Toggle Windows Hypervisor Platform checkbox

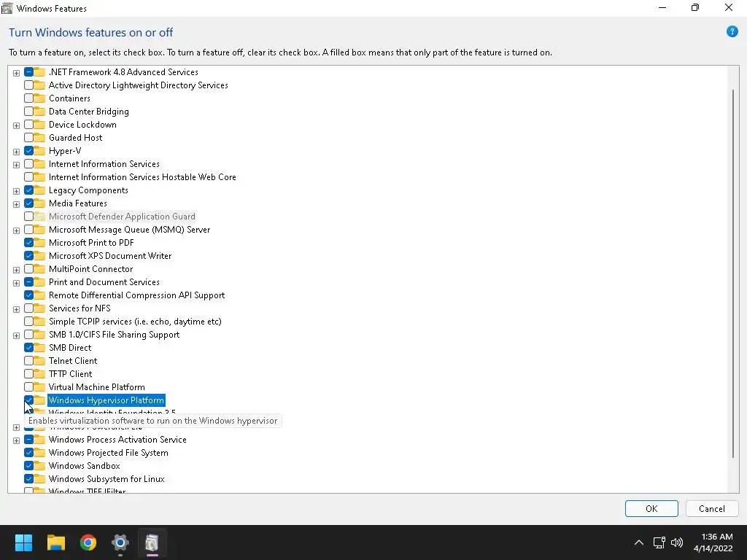click(x=28, y=400)
